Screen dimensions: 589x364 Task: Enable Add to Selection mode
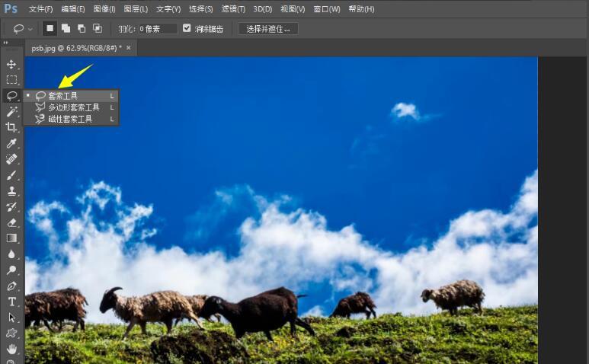coord(66,28)
